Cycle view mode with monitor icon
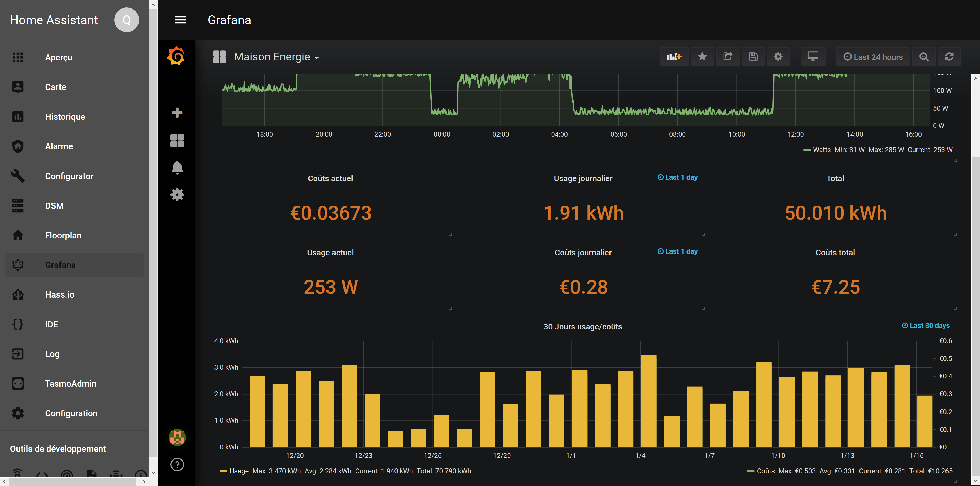This screenshot has width=980, height=486. 813,57
